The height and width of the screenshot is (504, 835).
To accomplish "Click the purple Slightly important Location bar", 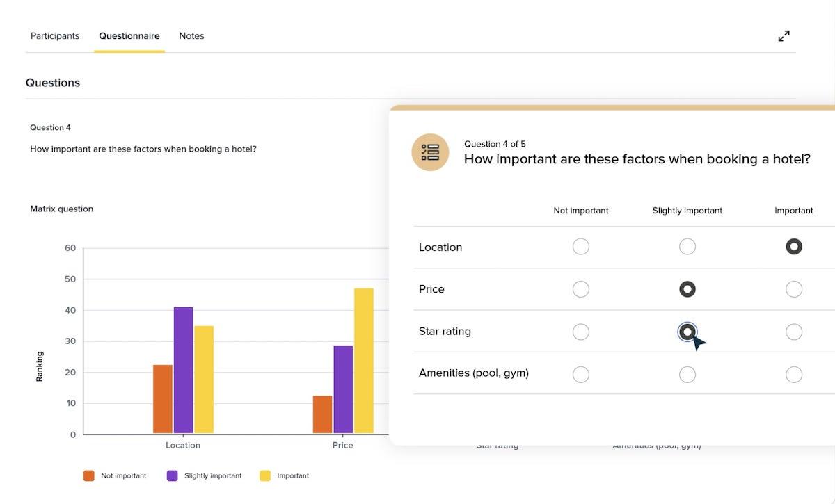I will (183, 370).
